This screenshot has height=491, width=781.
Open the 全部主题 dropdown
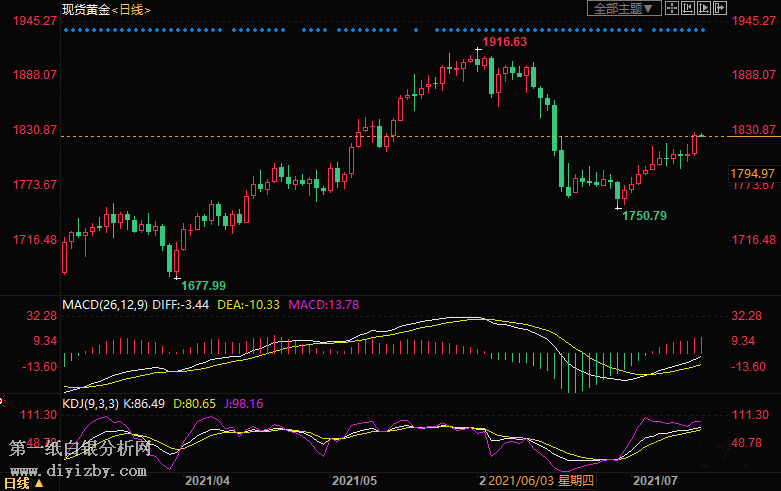(x=621, y=9)
